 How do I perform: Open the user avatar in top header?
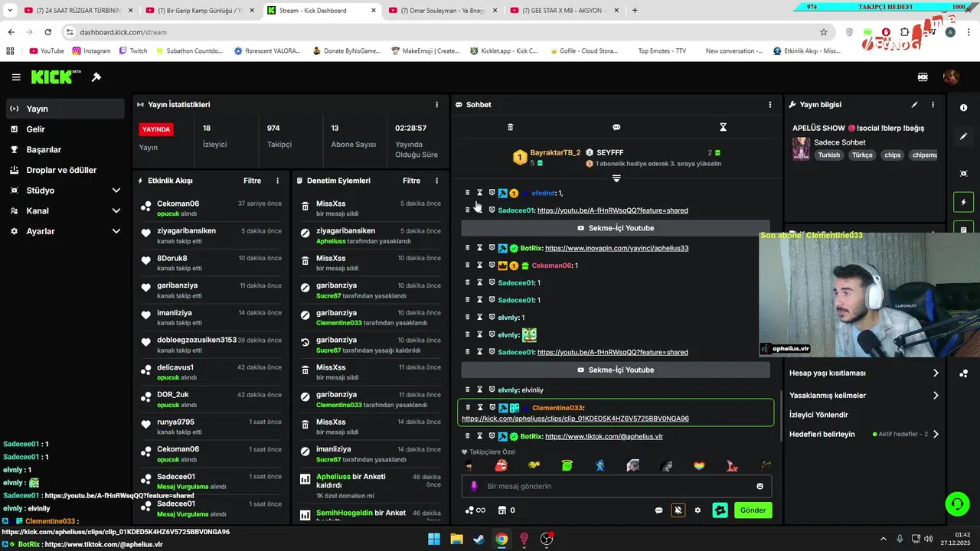coord(951,77)
